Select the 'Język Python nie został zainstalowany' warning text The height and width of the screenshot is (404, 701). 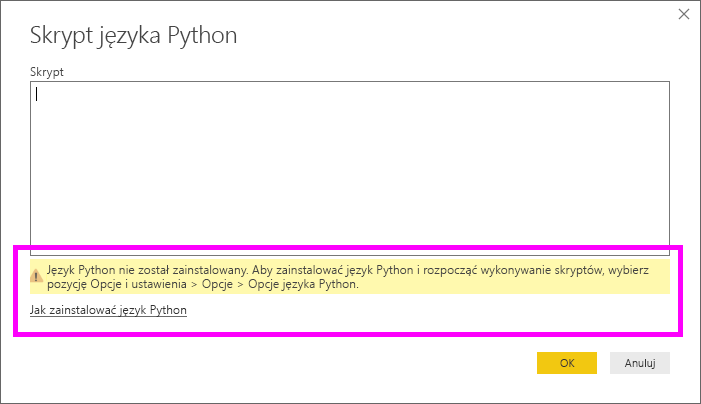pyautogui.click(x=348, y=277)
